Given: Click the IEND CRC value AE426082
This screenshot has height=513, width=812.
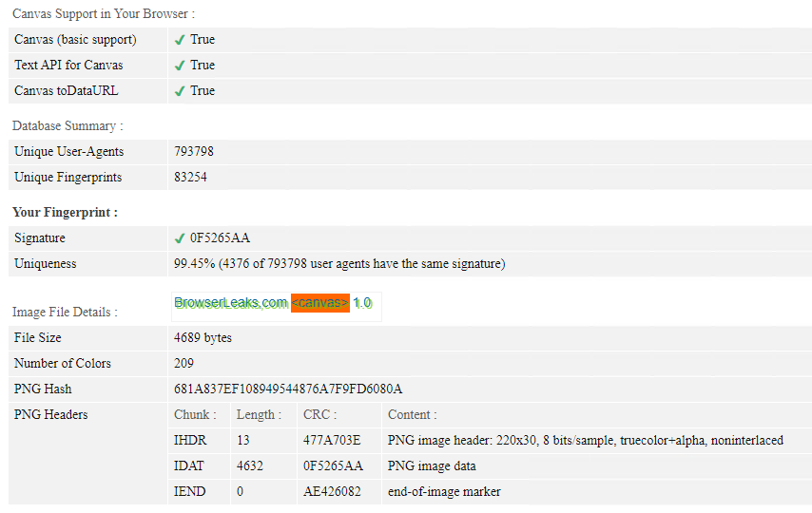Looking at the screenshot, I should (x=332, y=491).
